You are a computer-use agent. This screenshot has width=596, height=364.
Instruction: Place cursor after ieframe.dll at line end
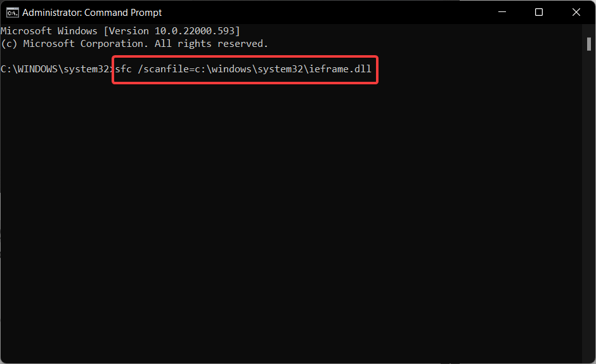(x=373, y=69)
